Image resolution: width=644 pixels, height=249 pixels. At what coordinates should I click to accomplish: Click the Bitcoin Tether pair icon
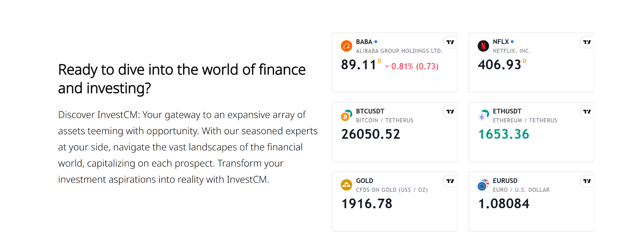coord(347,115)
